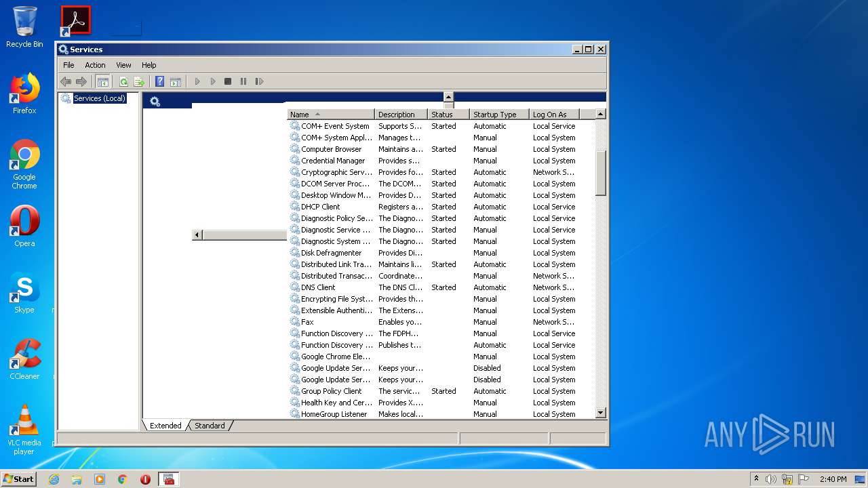Viewport: 868px width, 488px height.
Task: Click the Back arrow in Services toolbar
Action: 66,81
